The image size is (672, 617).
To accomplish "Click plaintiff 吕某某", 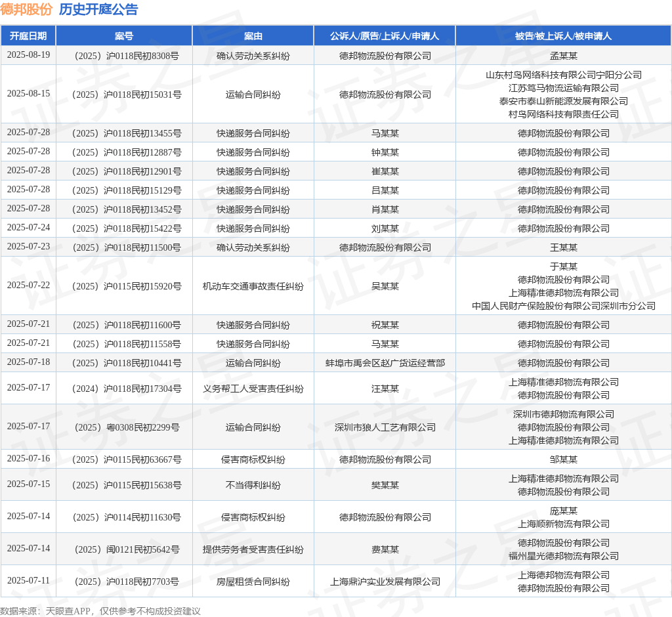I will 385,190.
